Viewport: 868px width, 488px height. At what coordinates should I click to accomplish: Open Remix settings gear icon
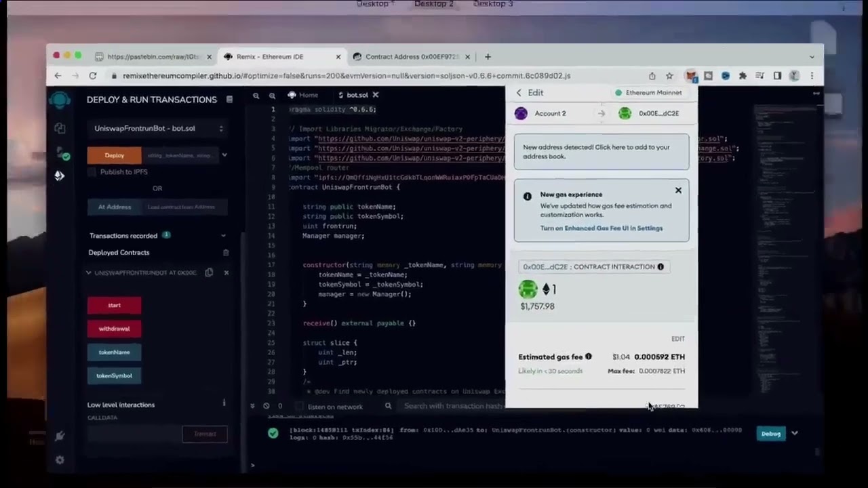click(60, 460)
